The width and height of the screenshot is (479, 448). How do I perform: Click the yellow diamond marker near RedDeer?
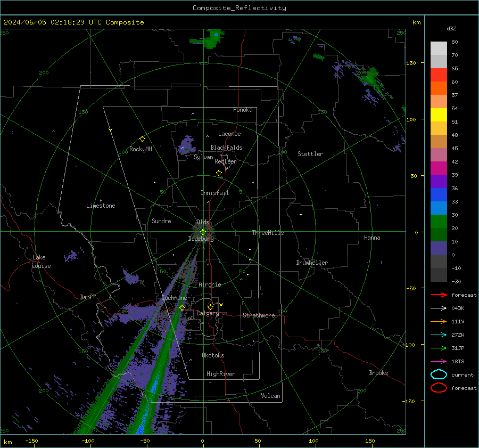[219, 173]
